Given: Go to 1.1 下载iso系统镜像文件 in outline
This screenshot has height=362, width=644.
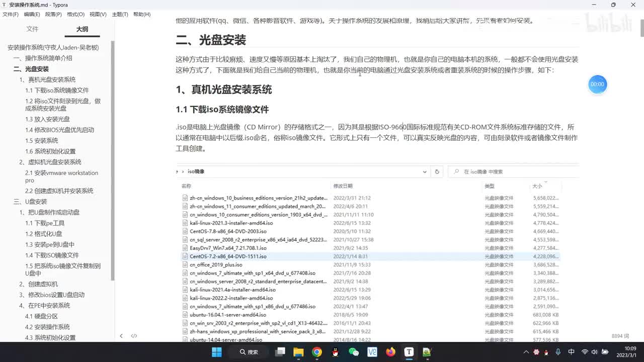Looking at the screenshot, I should point(57,90).
